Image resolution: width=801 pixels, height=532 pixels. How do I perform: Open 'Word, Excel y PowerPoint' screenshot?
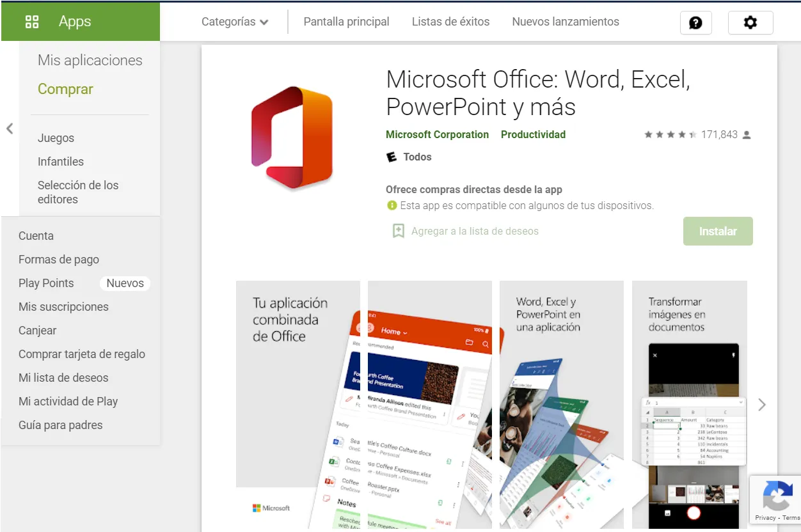pos(562,404)
